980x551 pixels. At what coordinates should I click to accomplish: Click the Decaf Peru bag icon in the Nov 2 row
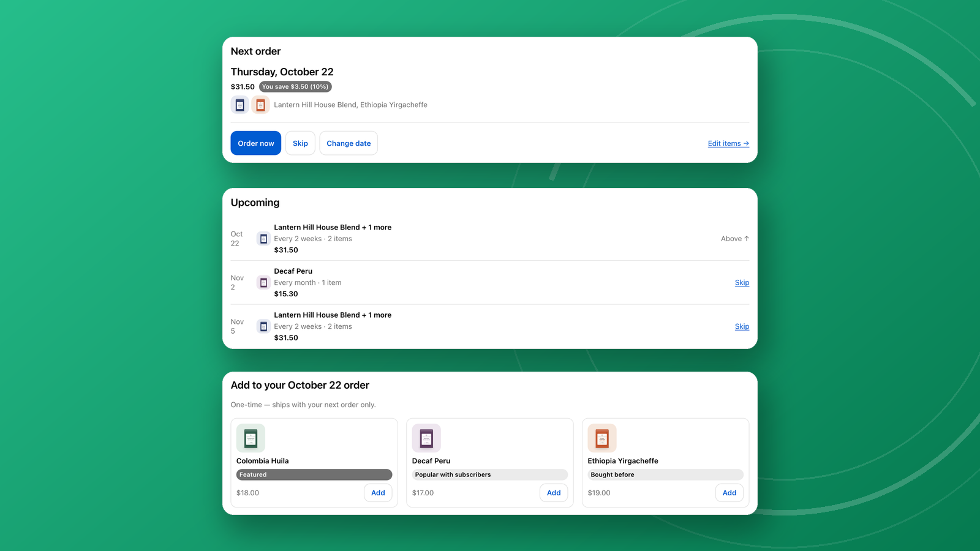pyautogui.click(x=263, y=283)
